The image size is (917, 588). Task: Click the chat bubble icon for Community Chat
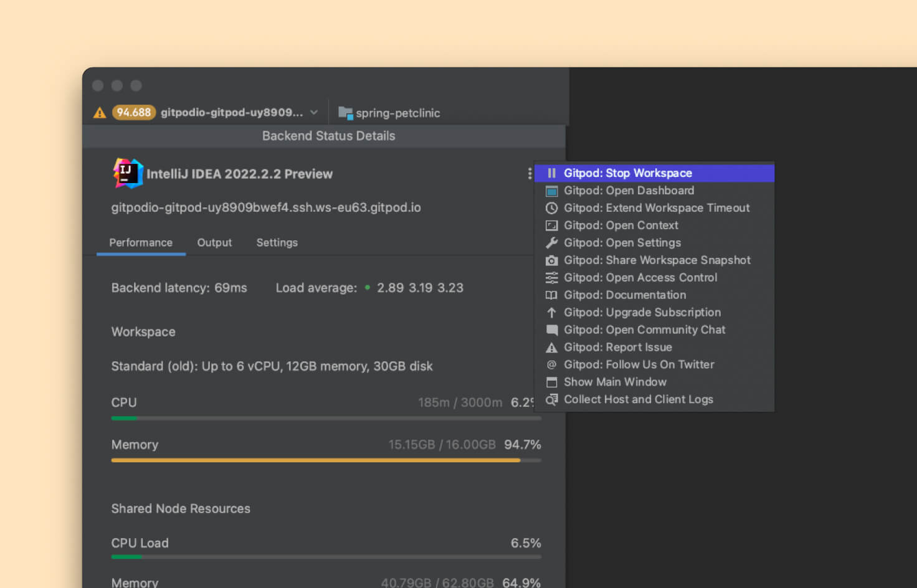click(551, 330)
